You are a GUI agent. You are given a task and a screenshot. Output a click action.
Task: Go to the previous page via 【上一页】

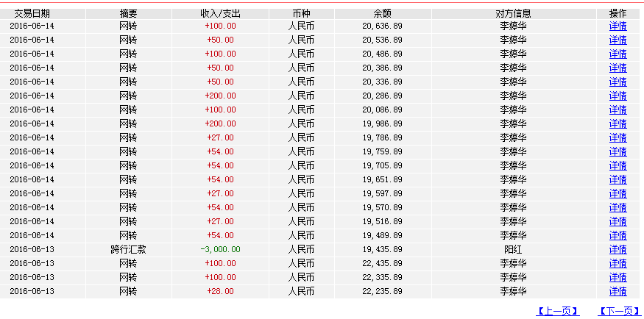[558, 311]
